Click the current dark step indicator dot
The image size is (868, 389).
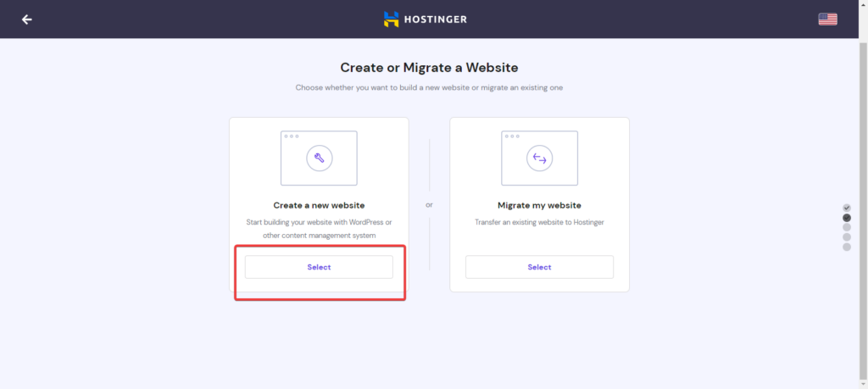tap(847, 218)
